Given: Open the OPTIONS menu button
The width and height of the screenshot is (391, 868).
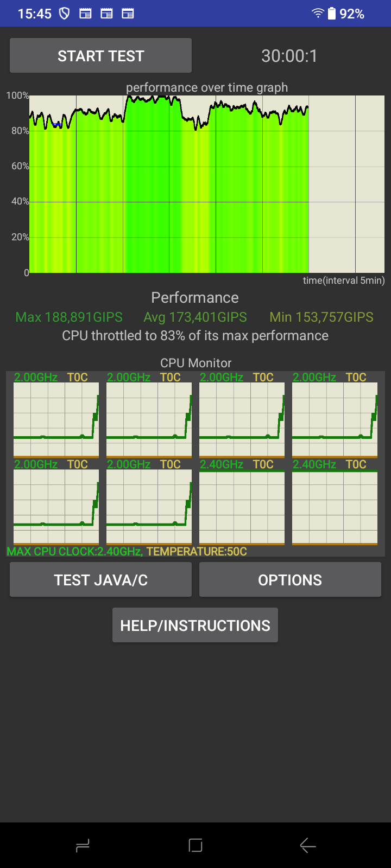Looking at the screenshot, I should coord(290,579).
